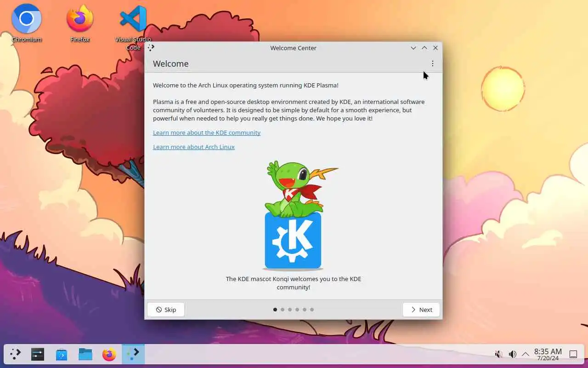Screen dimensions: 588x368
Task: Select Welcome Center taskbar entry
Action: coord(133,354)
